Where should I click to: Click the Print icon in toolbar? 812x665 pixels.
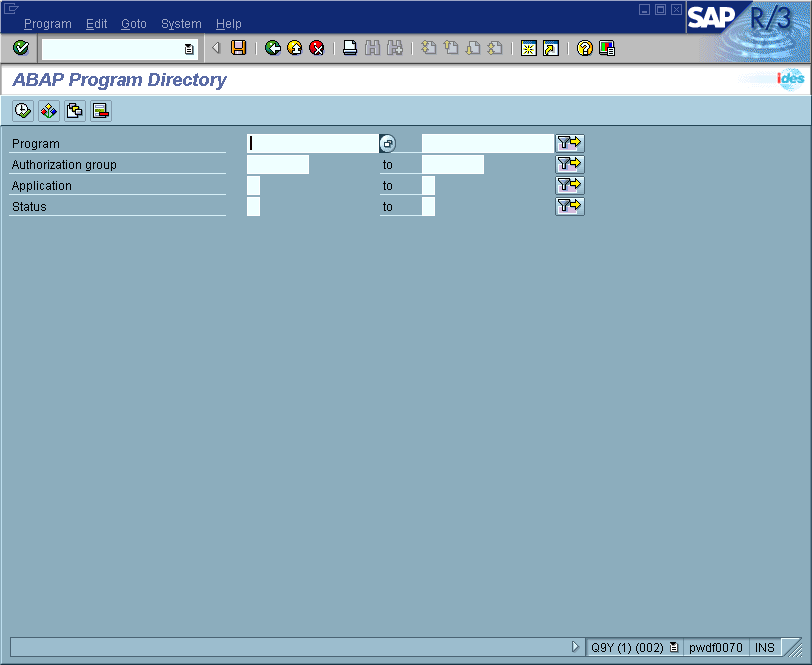coord(349,48)
